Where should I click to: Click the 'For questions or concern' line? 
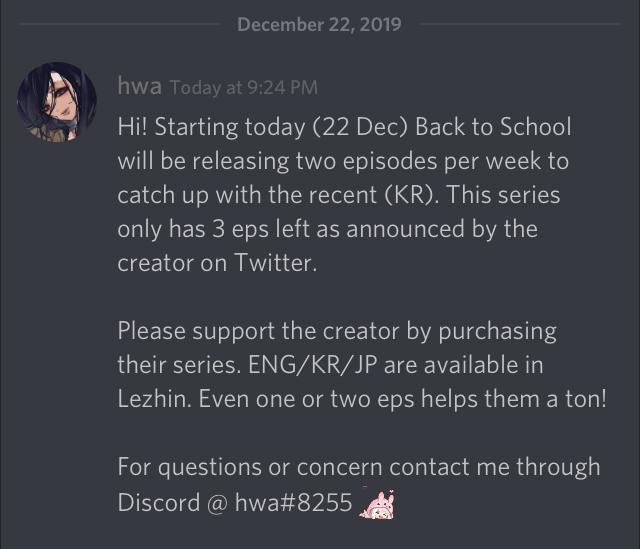pyautogui.click(x=359, y=467)
